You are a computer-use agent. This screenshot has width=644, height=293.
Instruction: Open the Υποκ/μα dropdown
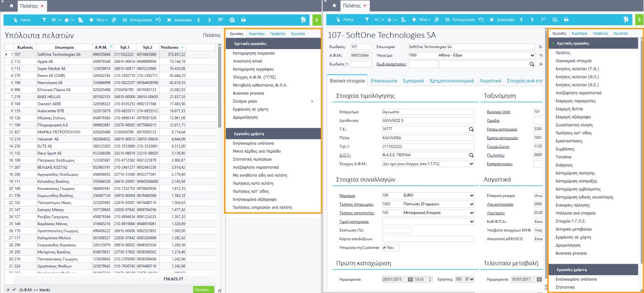[x=532, y=55]
